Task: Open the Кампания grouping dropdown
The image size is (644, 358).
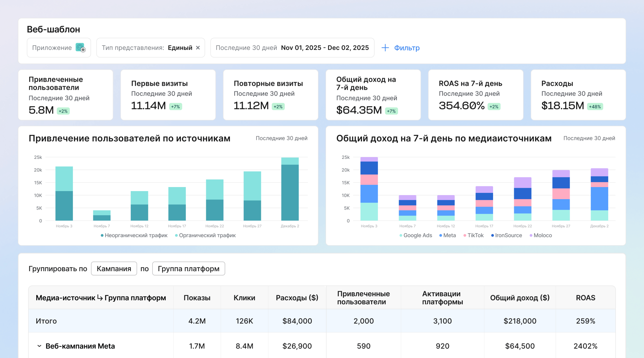Action: click(114, 269)
